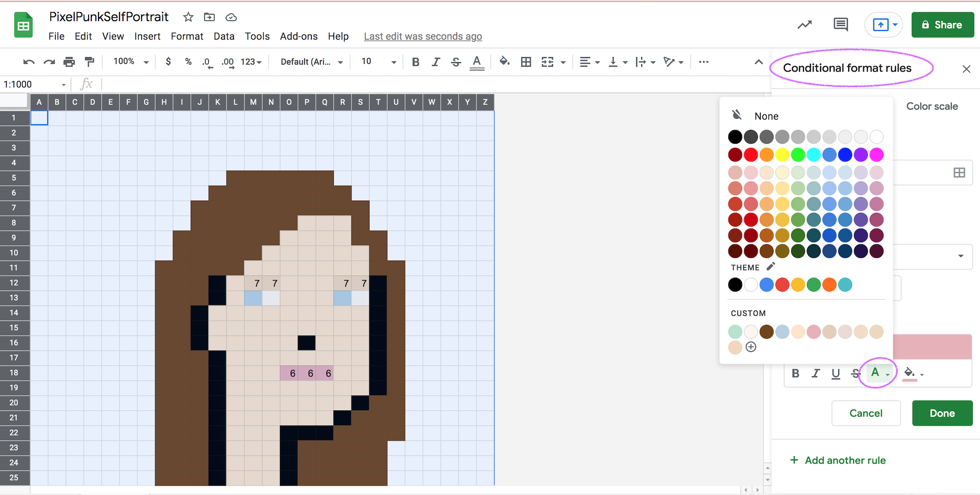Click the fill bucket in toolbar

coord(504,62)
